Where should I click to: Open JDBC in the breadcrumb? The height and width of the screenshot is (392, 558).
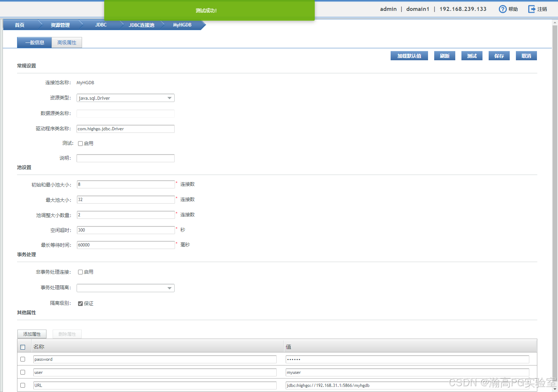[x=101, y=25]
